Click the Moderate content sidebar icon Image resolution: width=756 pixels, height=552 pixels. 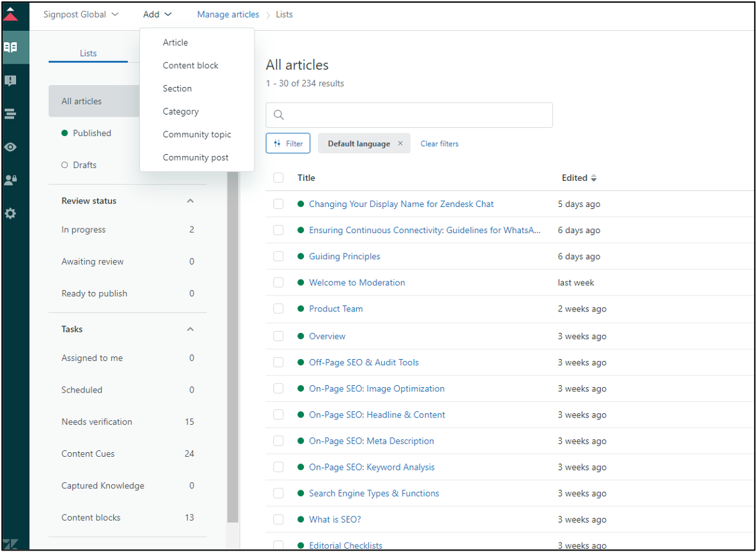[11, 81]
